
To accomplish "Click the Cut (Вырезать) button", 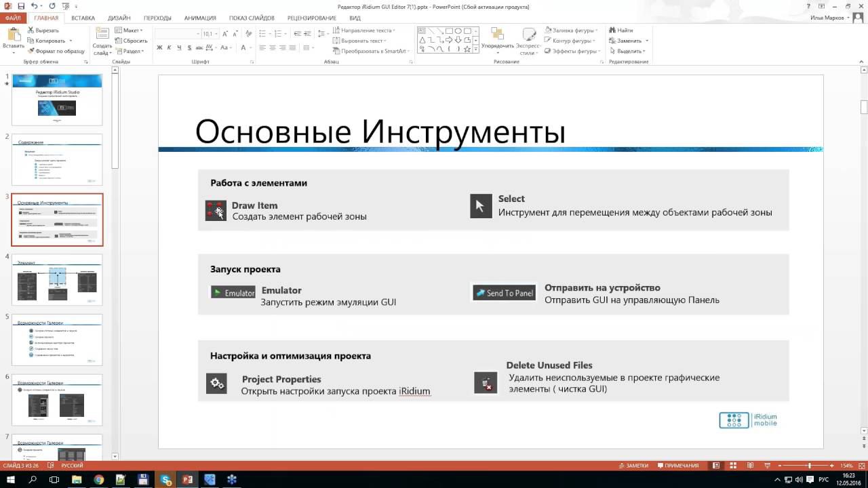I will click(43, 30).
